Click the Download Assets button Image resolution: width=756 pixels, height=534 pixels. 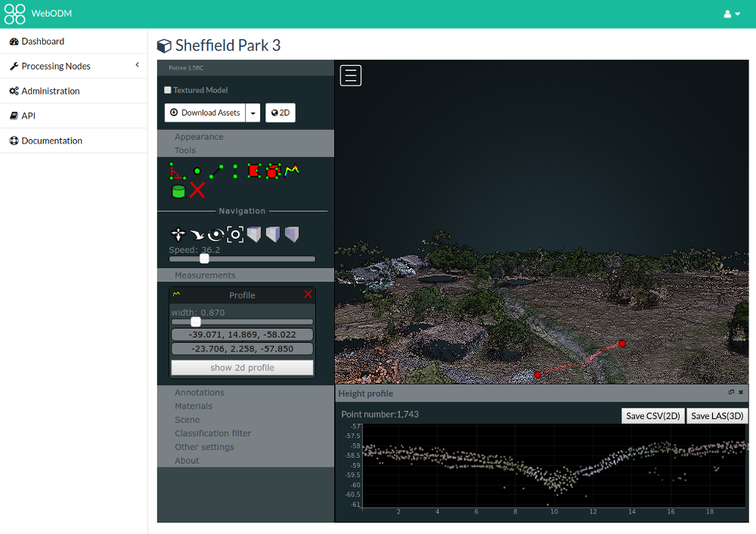(205, 113)
